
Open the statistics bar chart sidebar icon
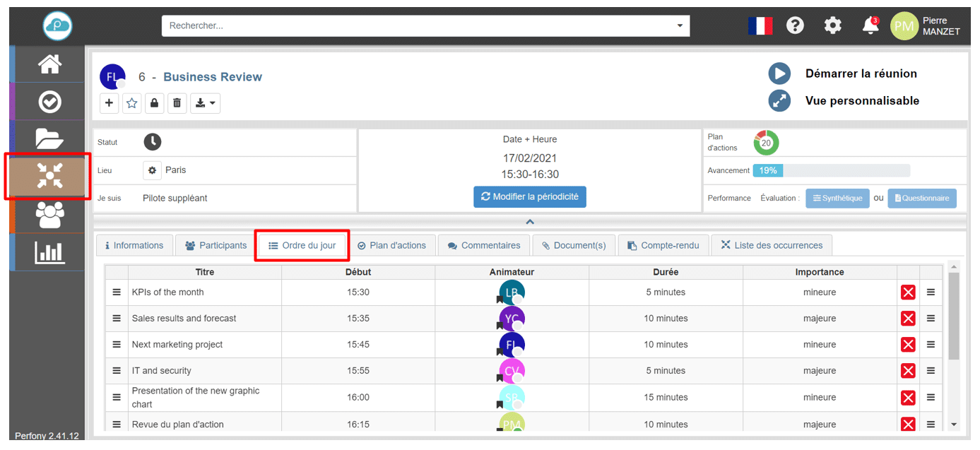pos(49,252)
